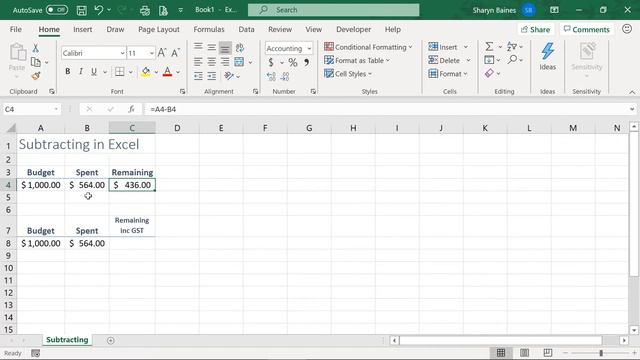
Task: Open the File tab
Action: point(16,29)
